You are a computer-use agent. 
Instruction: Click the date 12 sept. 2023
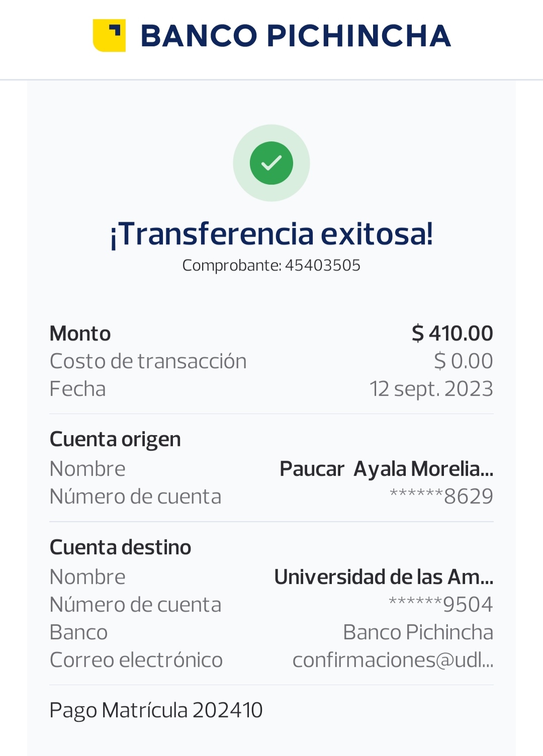pyautogui.click(x=431, y=389)
